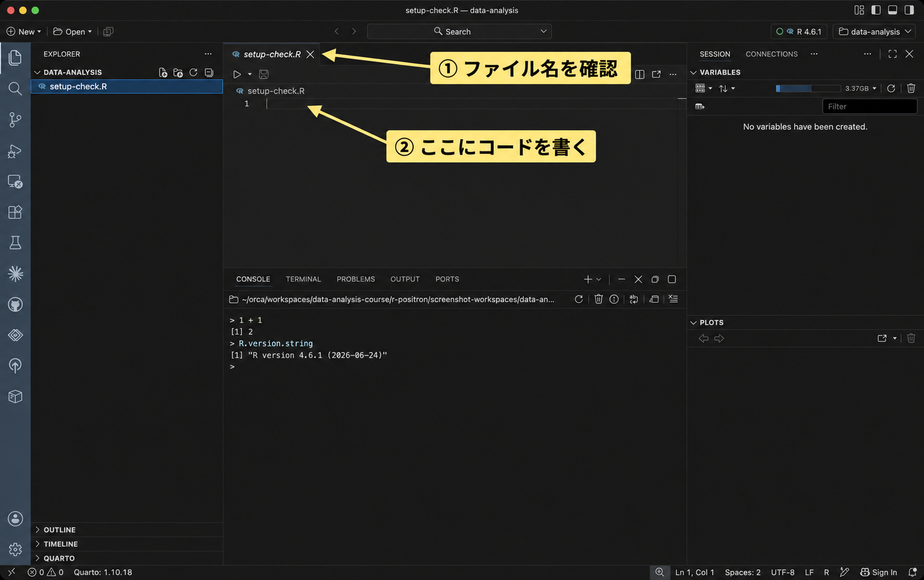Expand the OUTLINE section

pyautogui.click(x=37, y=530)
